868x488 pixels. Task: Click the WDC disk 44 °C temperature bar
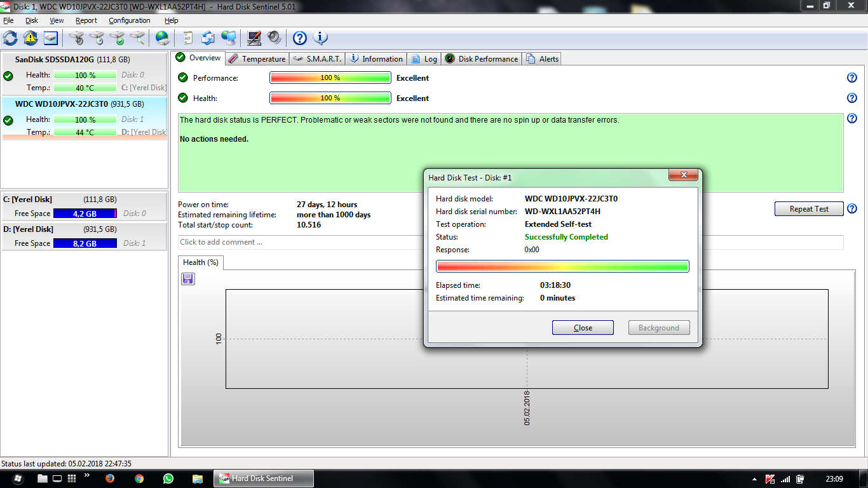85,132
